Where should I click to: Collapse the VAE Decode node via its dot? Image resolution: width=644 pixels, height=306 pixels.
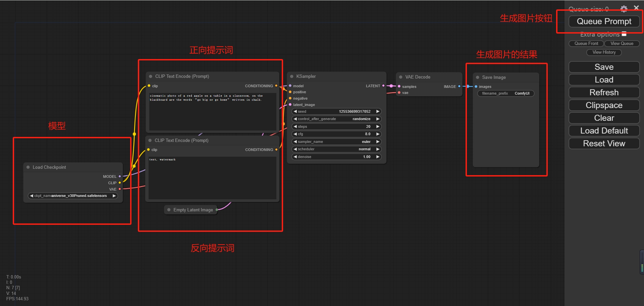click(400, 77)
